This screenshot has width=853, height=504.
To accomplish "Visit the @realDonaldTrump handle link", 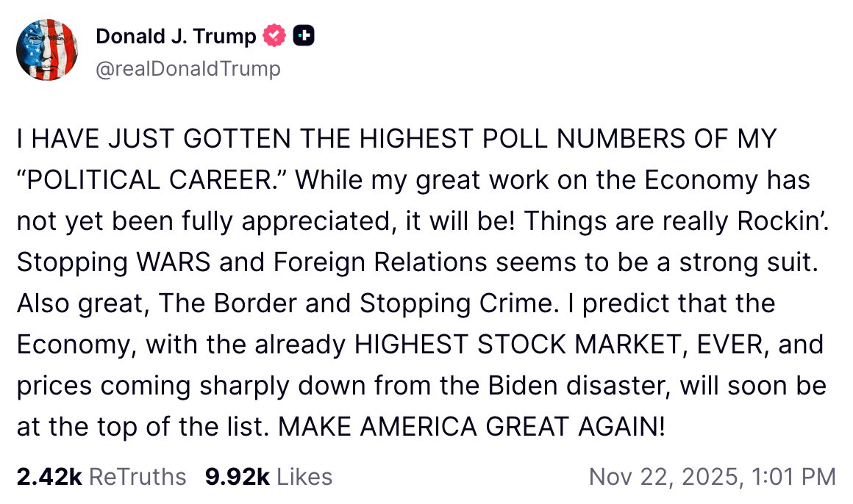I will click(x=188, y=69).
